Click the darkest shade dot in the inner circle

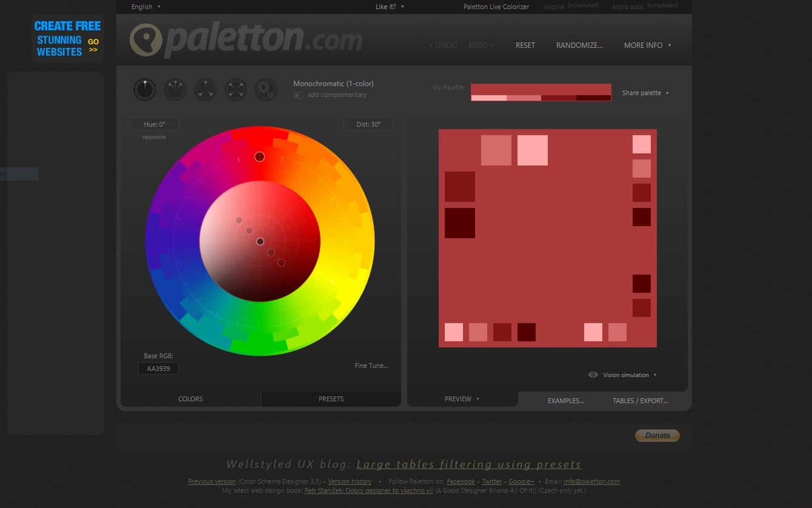[281, 262]
